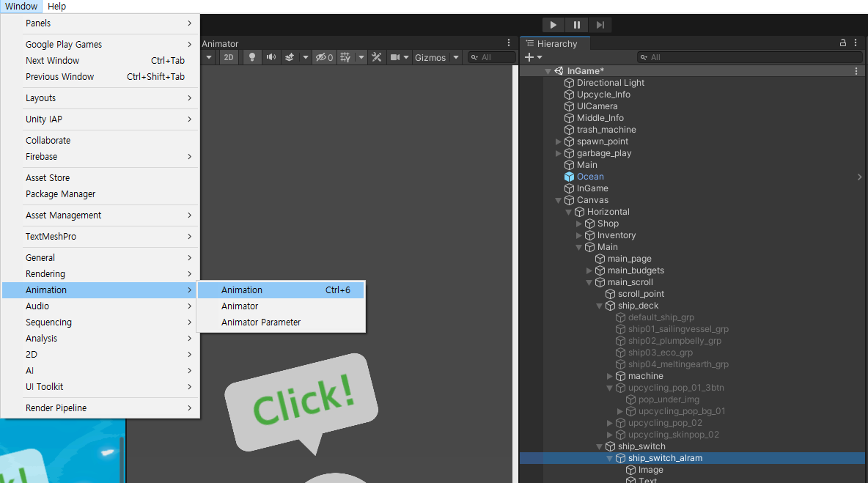Select scroll_point cube icon
This screenshot has height=483, width=868.
click(x=610, y=294)
